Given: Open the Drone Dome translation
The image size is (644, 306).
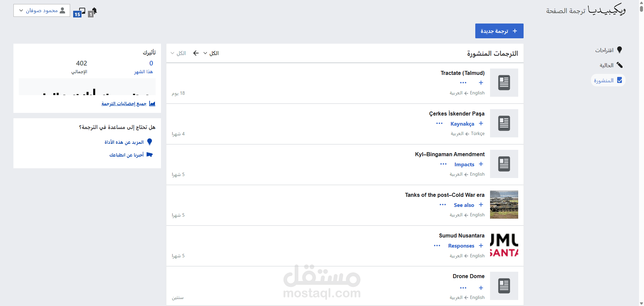Looking at the screenshot, I should pos(469,276).
